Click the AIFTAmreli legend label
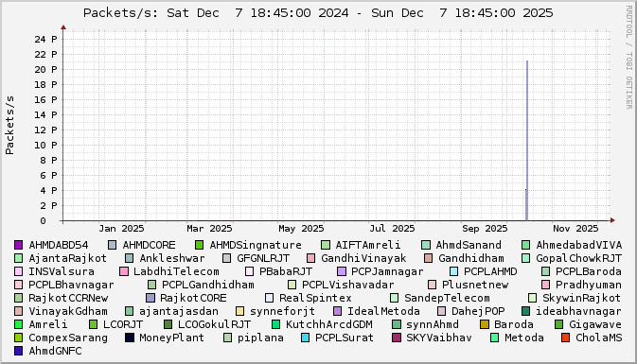 (367, 245)
